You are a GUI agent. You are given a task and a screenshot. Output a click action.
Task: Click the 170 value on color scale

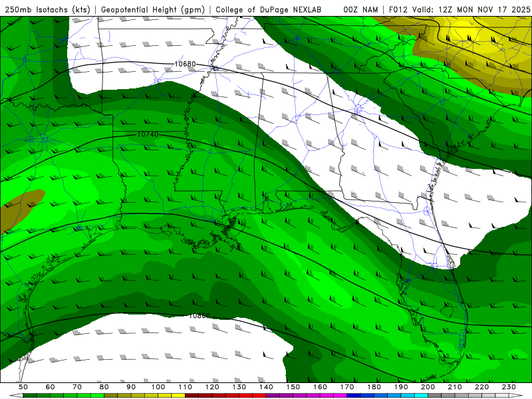347,387
